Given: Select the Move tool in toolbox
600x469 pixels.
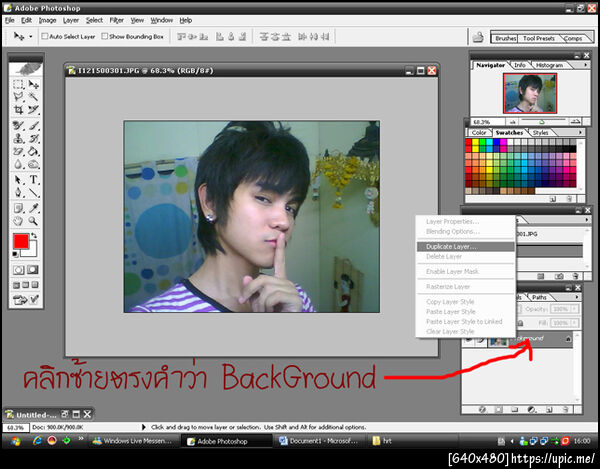Looking at the screenshot, I should pos(34,84).
